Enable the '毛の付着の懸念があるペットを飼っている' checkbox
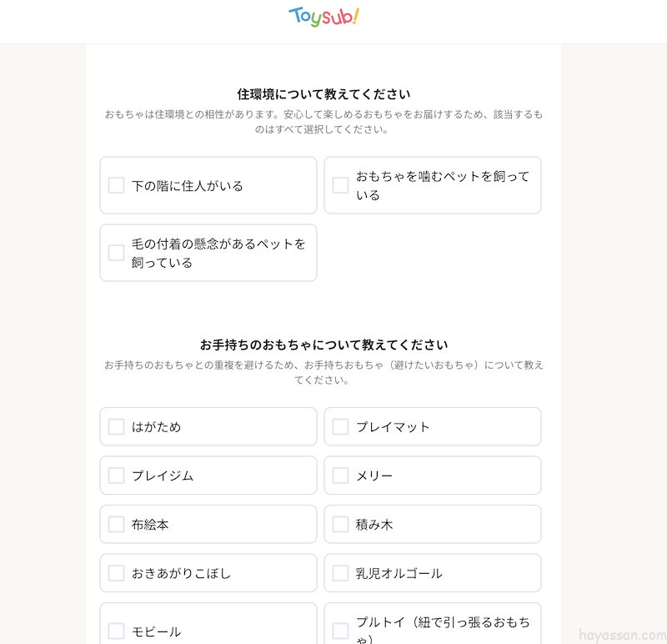Viewport: 667px width, 644px height. [117, 253]
